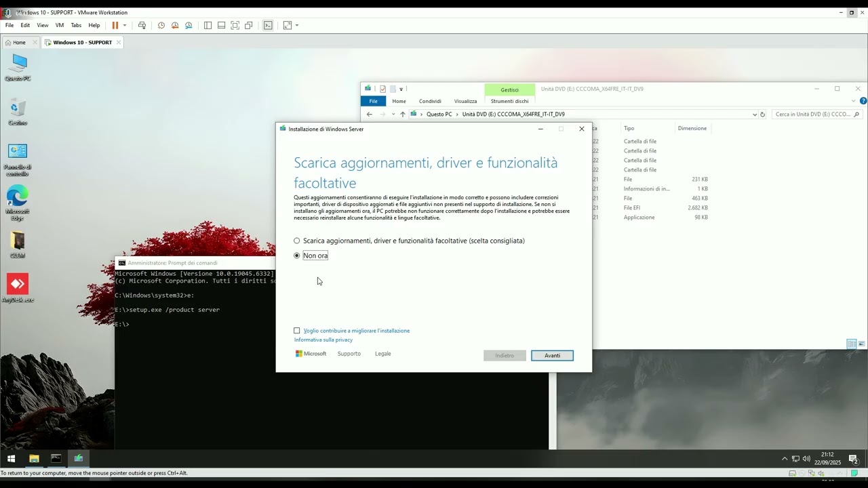The image size is (868, 488).
Task: Show hidden system tray icons
Action: pyautogui.click(x=785, y=459)
